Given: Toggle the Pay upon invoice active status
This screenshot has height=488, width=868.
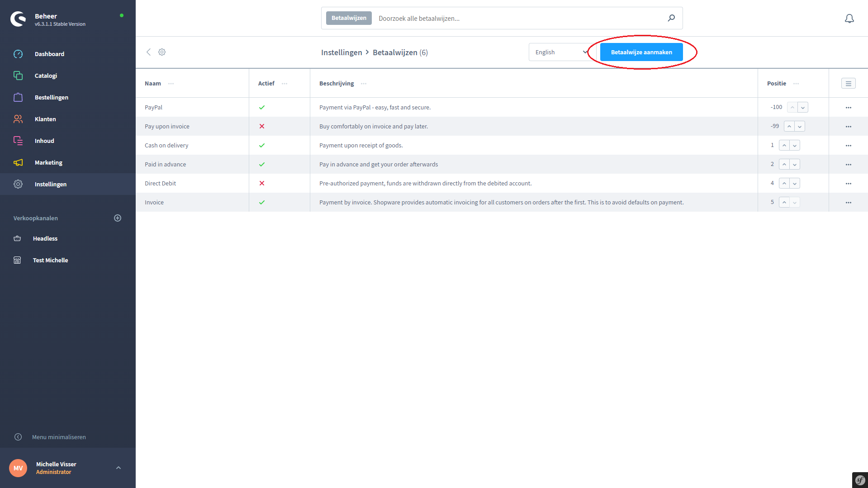Looking at the screenshot, I should coord(262,127).
